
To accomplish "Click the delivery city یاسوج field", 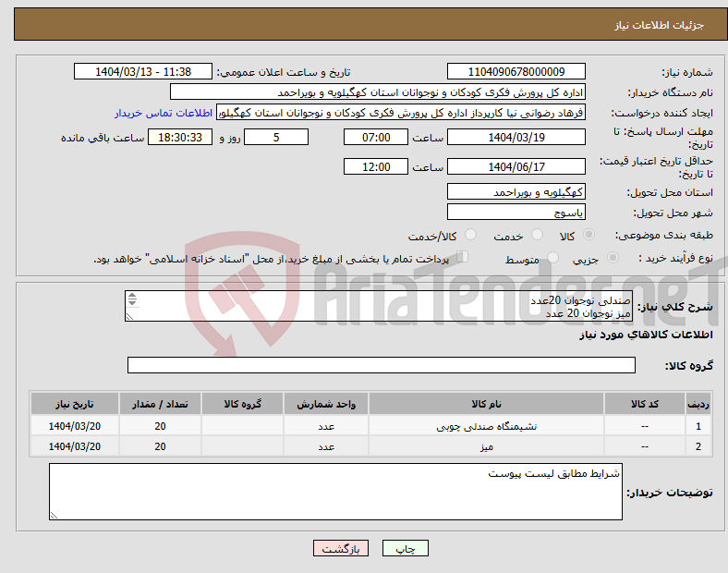I will click(516, 213).
